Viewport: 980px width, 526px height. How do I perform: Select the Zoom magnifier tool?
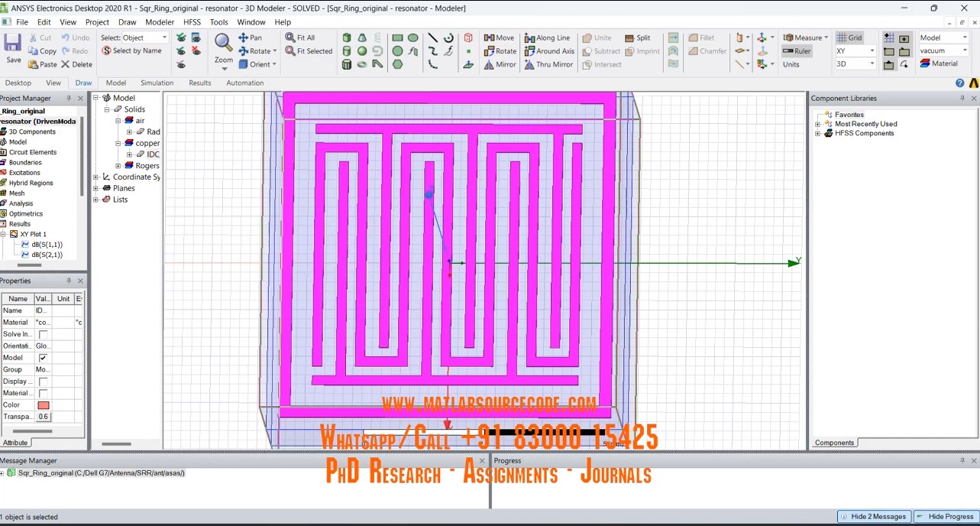point(223,44)
